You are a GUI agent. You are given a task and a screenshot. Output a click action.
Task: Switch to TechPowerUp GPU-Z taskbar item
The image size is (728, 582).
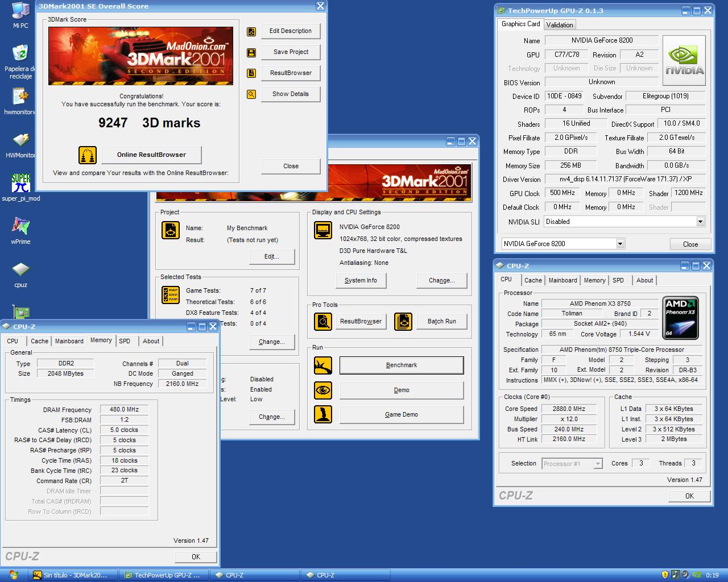[x=164, y=575]
